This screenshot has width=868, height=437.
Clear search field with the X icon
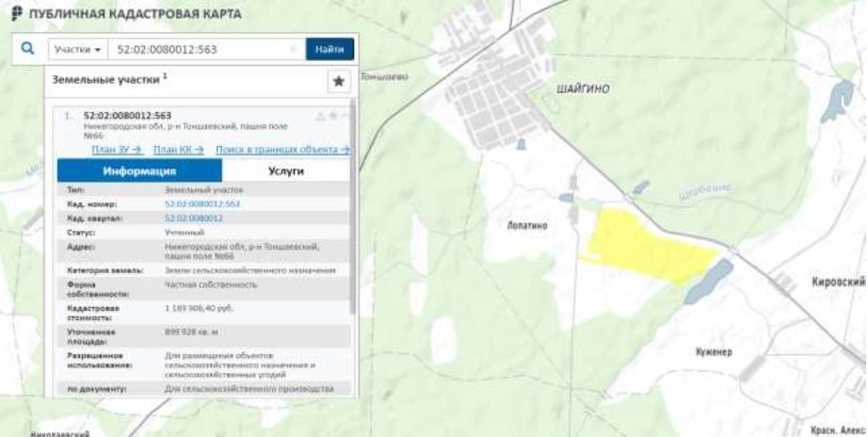[293, 49]
